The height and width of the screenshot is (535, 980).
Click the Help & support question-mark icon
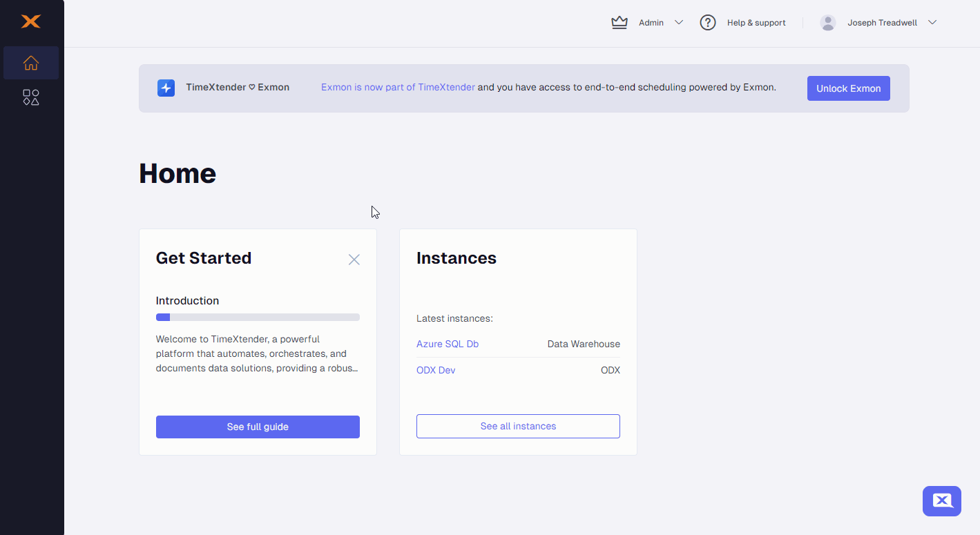[708, 23]
